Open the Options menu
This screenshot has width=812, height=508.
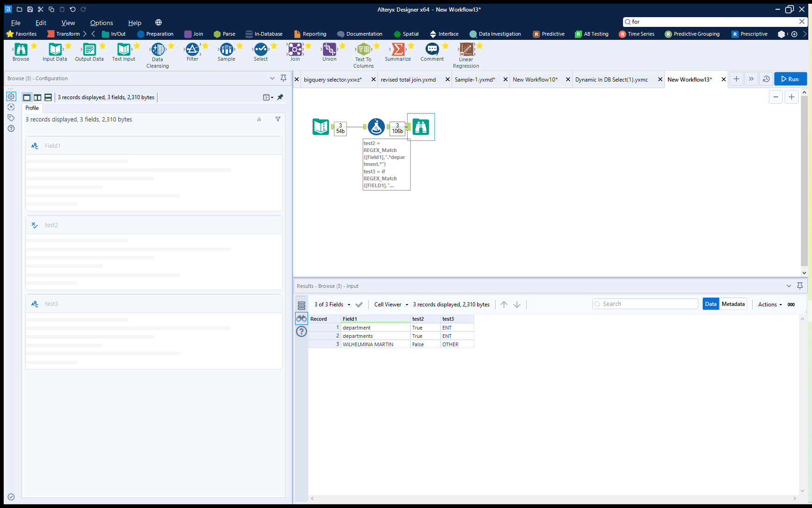click(x=101, y=22)
